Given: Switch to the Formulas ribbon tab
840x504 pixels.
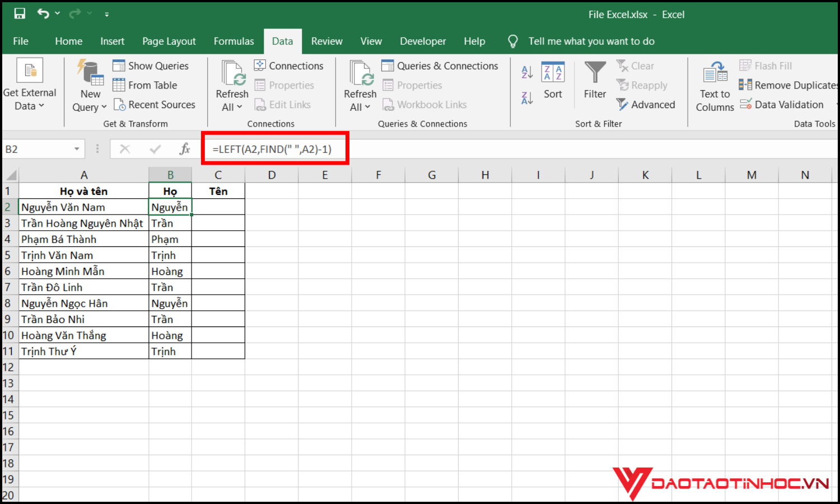Looking at the screenshot, I should pyautogui.click(x=234, y=41).
